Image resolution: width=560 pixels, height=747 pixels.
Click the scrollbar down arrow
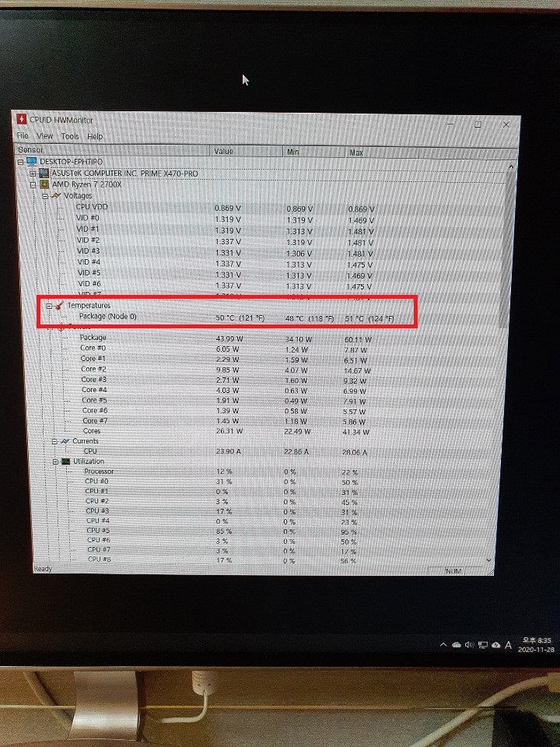point(489,560)
